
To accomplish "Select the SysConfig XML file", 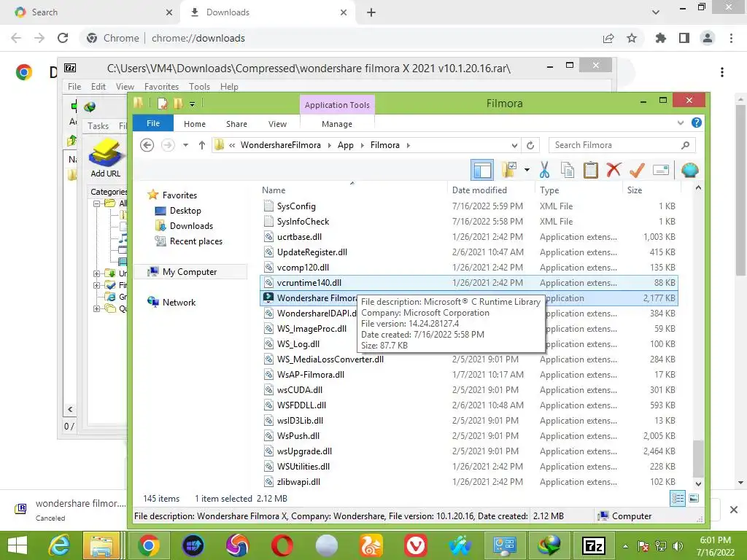I will [296, 206].
